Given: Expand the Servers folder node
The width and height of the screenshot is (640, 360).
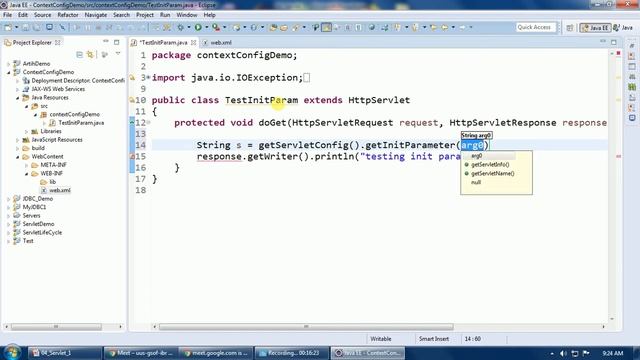Looking at the screenshot, I should [9, 216].
